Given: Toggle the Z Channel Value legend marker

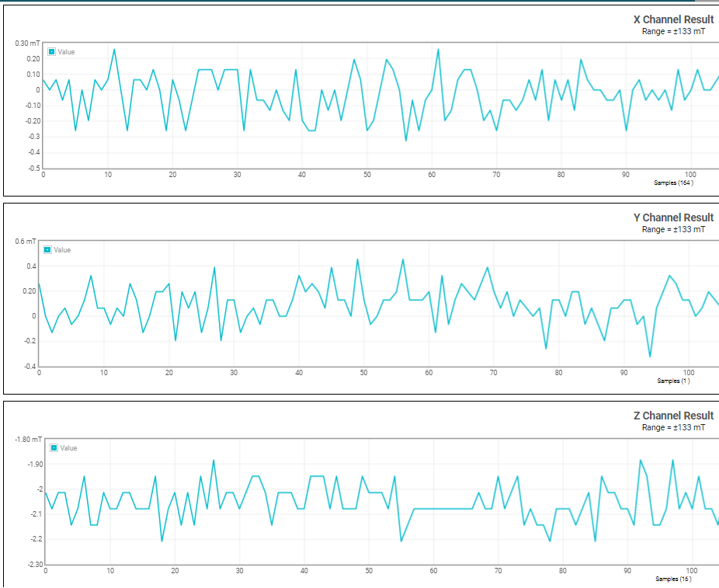Looking at the screenshot, I should 54,448.
